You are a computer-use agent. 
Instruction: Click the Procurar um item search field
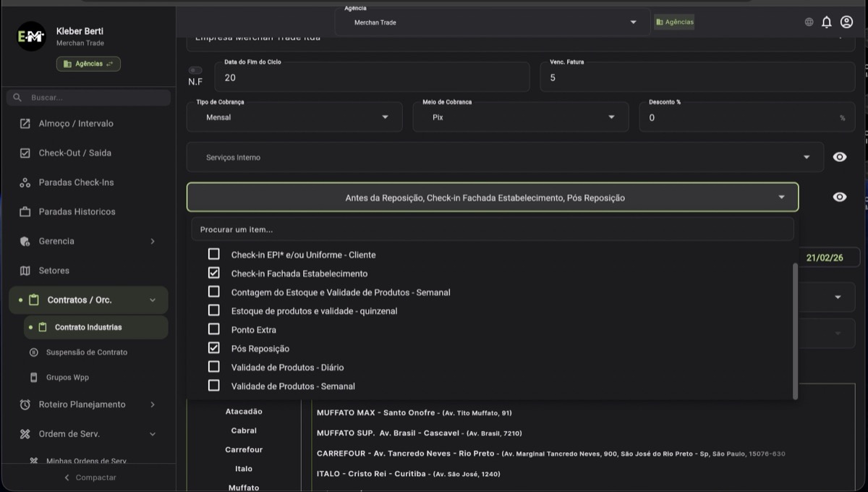tap(492, 229)
